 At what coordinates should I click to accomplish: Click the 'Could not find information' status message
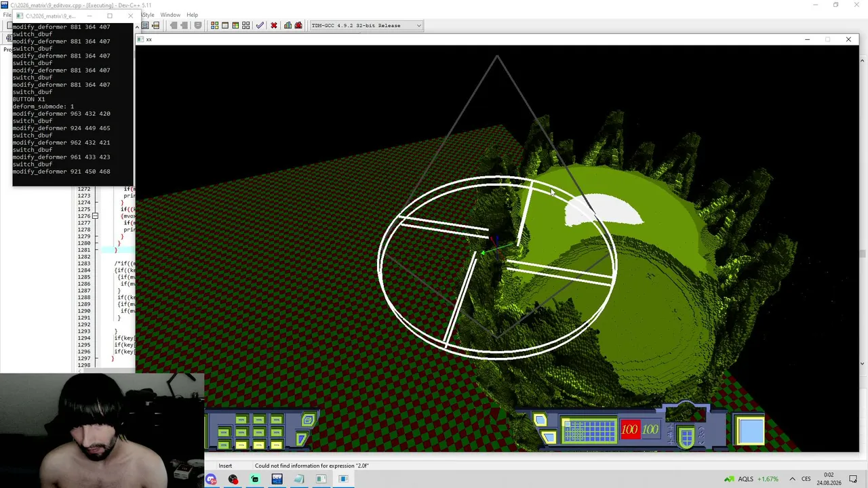(312, 466)
